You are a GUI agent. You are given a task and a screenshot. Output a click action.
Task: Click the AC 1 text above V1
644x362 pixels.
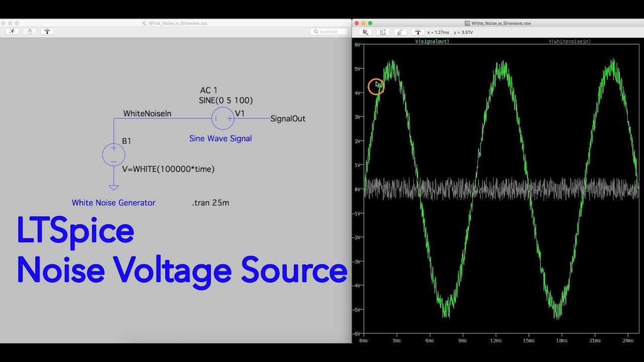[209, 90]
